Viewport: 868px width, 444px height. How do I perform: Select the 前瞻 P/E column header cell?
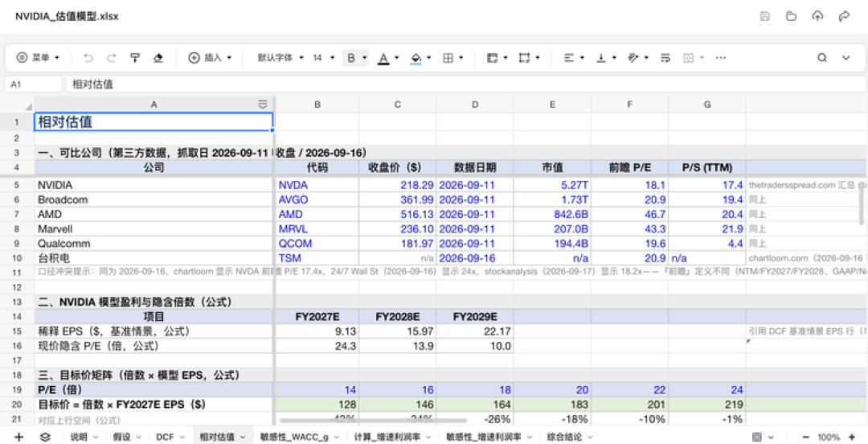(x=629, y=167)
